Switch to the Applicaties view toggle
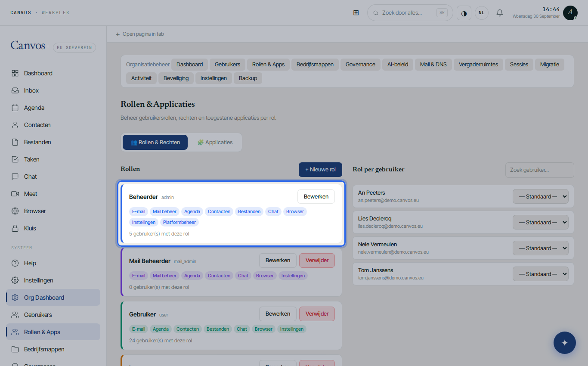 (x=215, y=142)
